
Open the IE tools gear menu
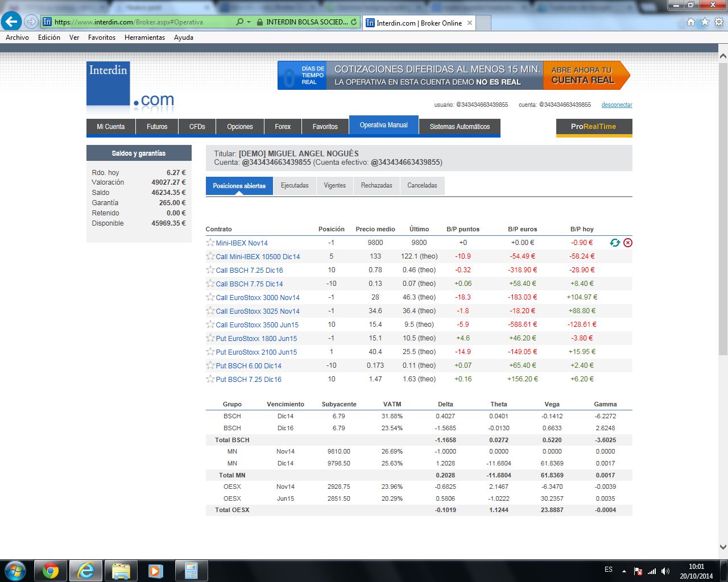click(719, 22)
